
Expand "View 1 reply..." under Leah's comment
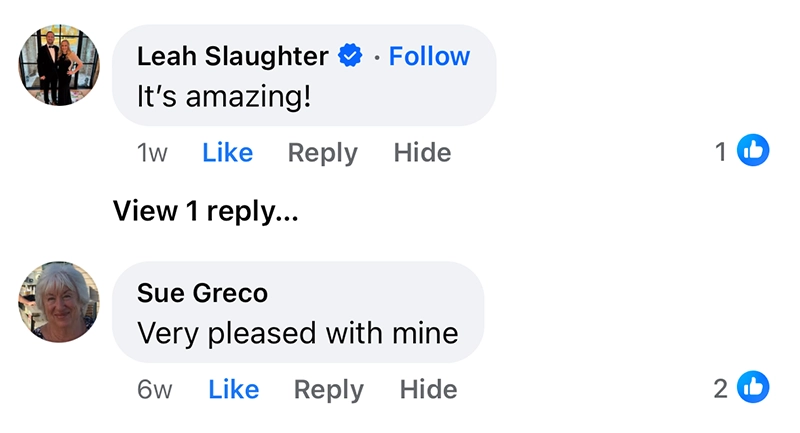click(x=205, y=211)
